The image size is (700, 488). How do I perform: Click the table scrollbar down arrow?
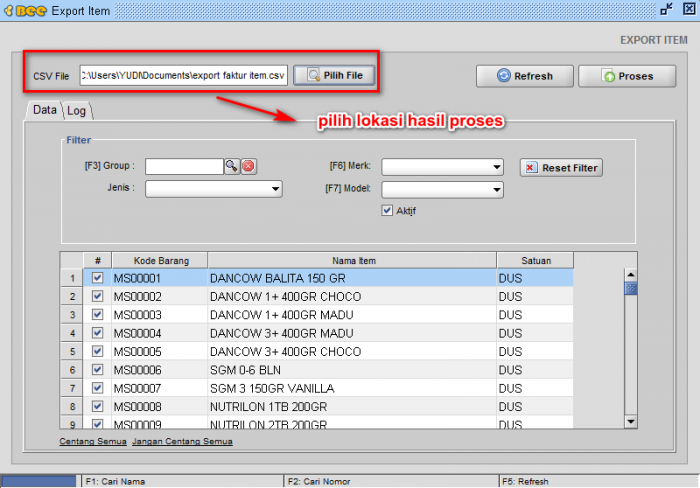(x=630, y=422)
